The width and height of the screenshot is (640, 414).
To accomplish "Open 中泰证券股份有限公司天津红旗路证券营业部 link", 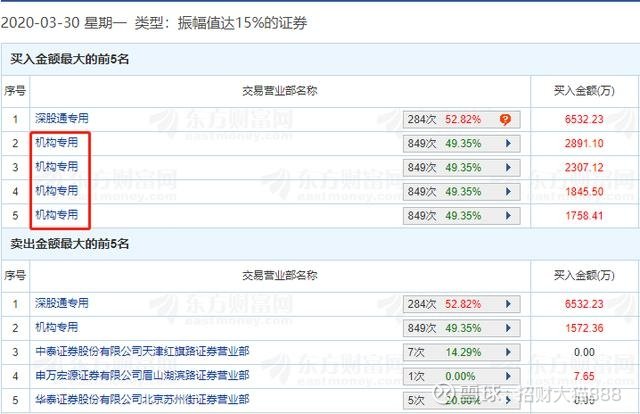I will [x=142, y=352].
